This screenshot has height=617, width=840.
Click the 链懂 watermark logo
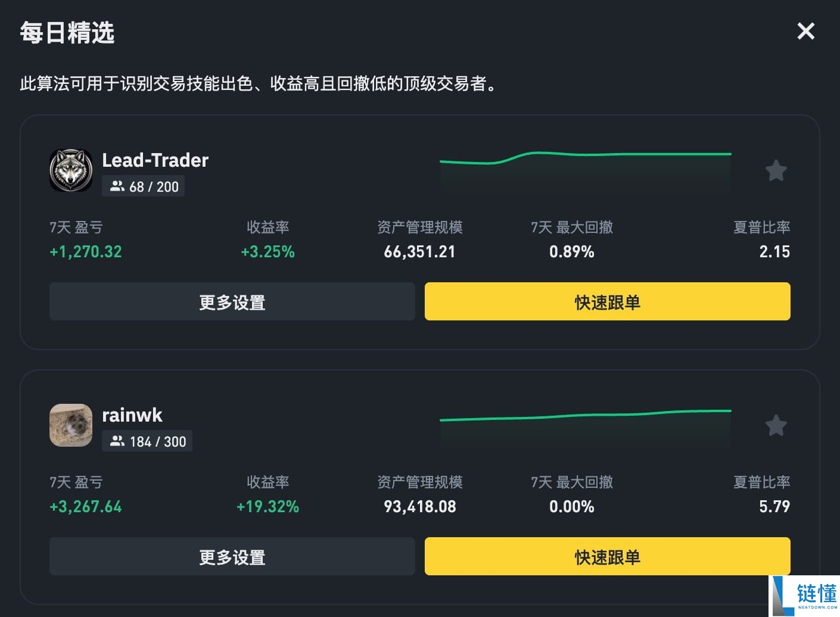point(804,596)
